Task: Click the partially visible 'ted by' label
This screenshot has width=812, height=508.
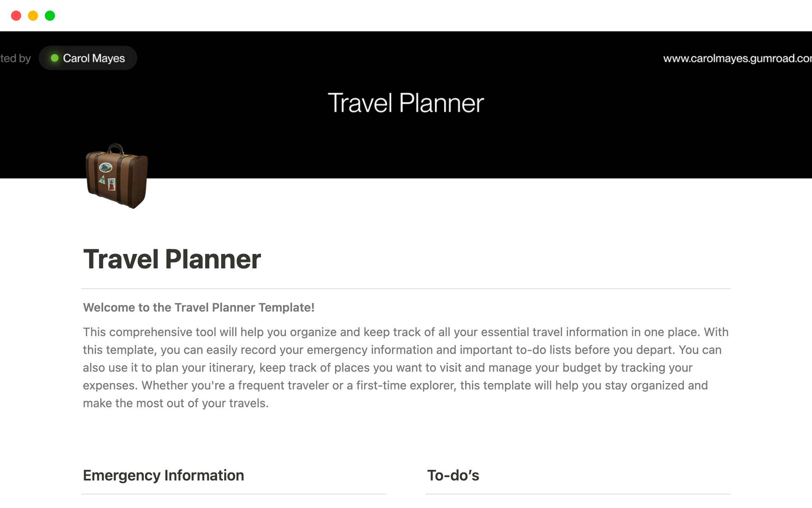Action: point(15,58)
